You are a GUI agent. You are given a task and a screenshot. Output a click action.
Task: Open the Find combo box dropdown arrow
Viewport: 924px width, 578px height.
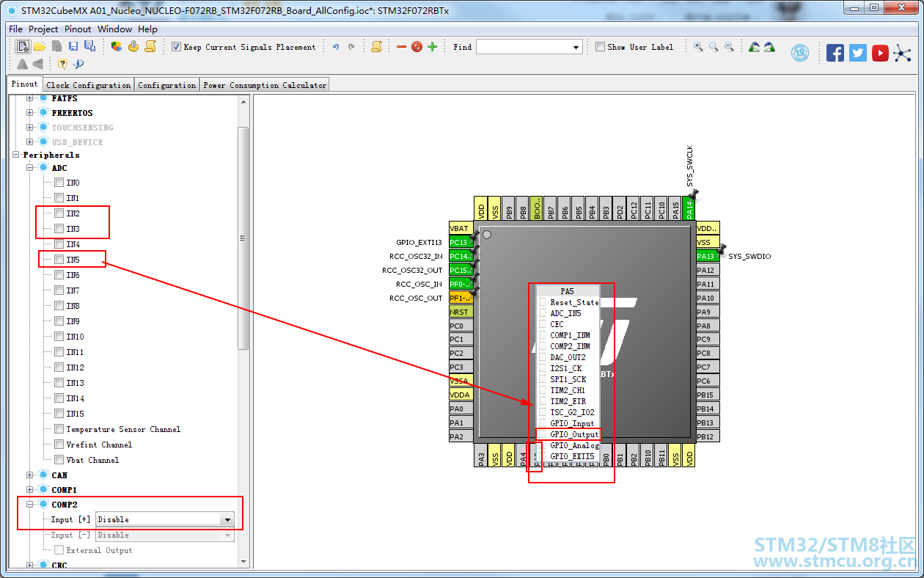click(576, 47)
